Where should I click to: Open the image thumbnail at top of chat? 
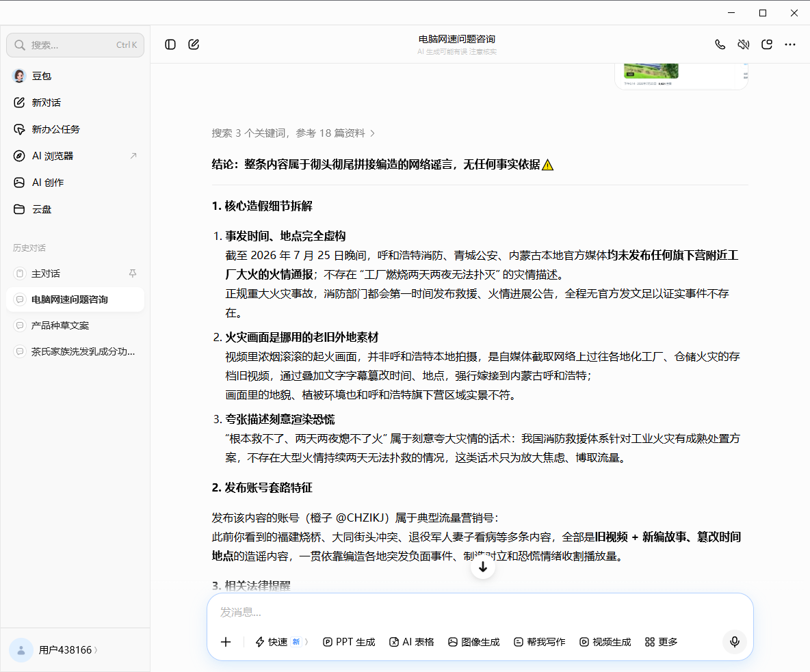(x=681, y=75)
